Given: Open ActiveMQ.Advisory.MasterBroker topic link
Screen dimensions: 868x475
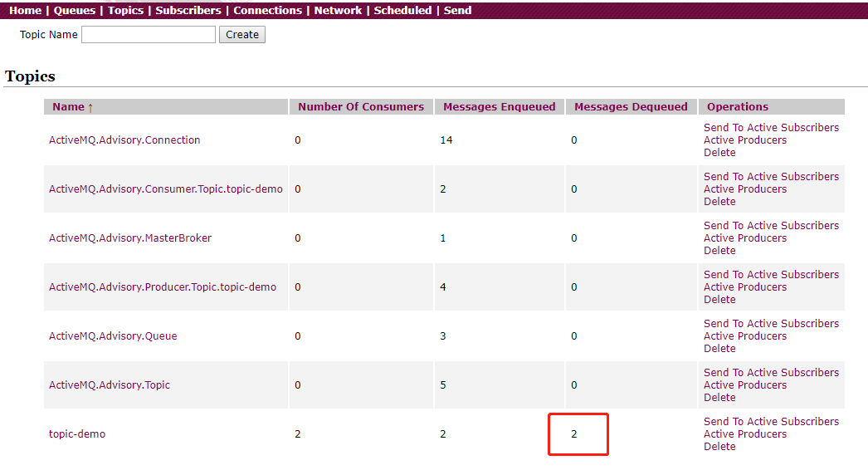Looking at the screenshot, I should coord(130,238).
